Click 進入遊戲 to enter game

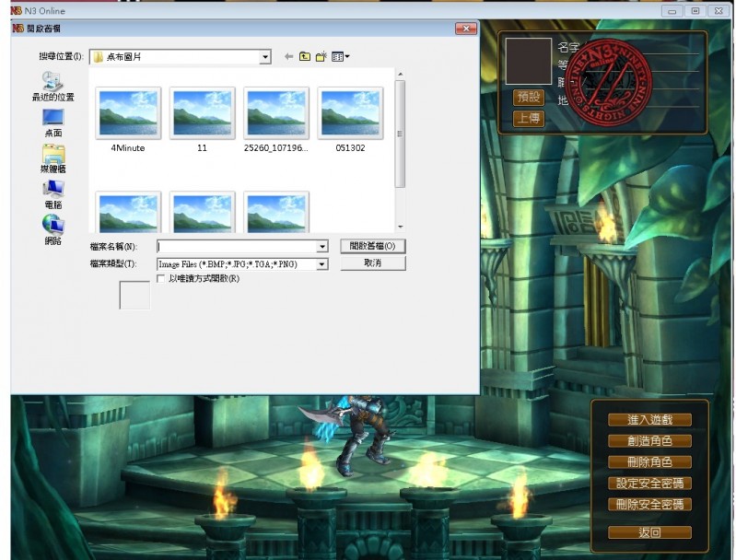coord(649,420)
